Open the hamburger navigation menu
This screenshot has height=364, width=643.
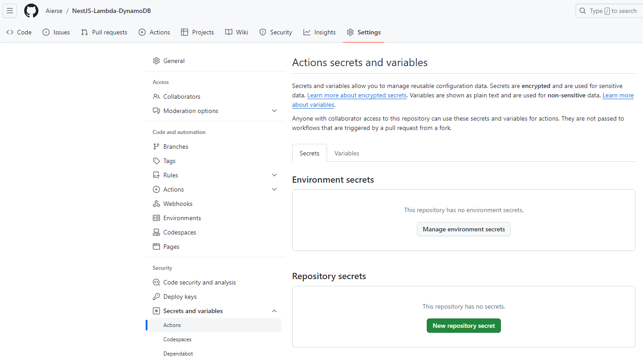[10, 11]
